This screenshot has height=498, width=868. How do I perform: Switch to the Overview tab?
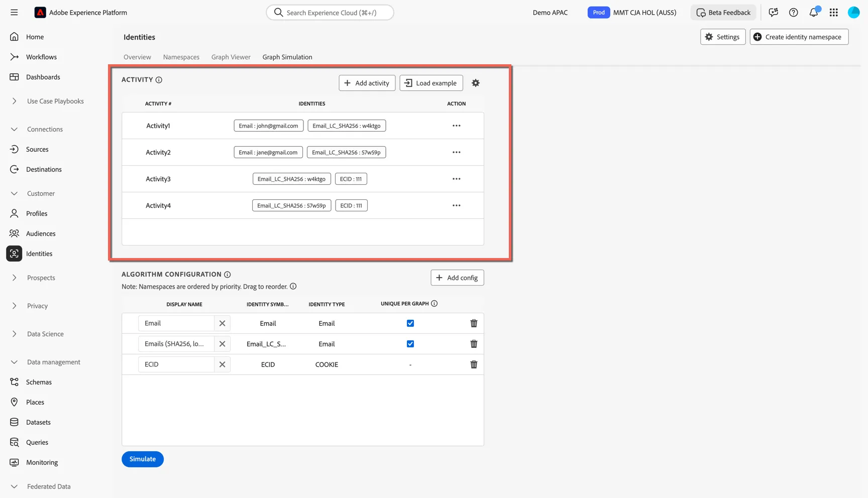coord(137,57)
